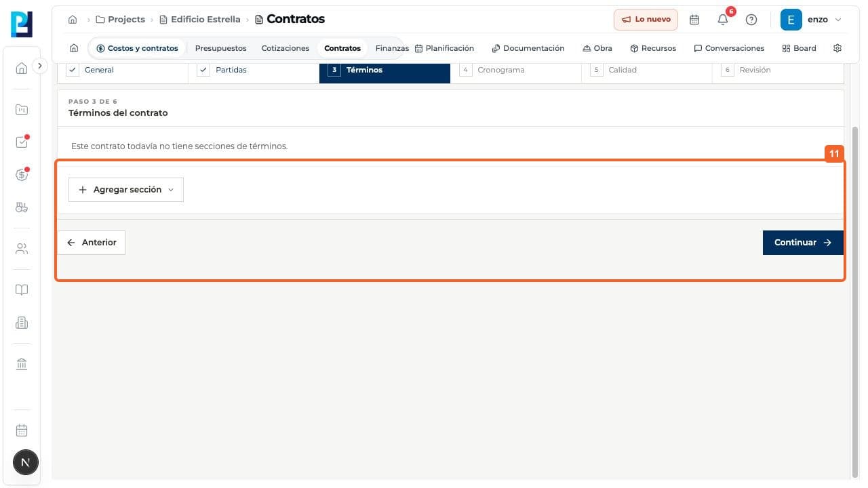Go back to the General step
This screenshot has width=868, height=488.
point(123,70)
